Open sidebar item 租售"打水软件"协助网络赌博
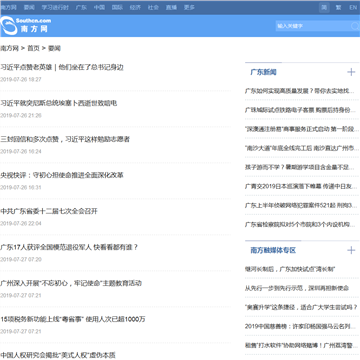 click(301, 345)
